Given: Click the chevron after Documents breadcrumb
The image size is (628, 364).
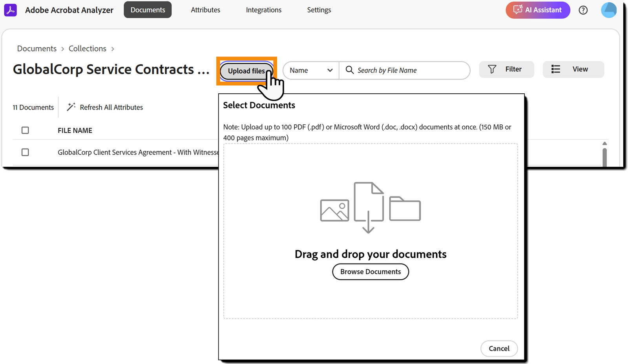Looking at the screenshot, I should [x=62, y=48].
